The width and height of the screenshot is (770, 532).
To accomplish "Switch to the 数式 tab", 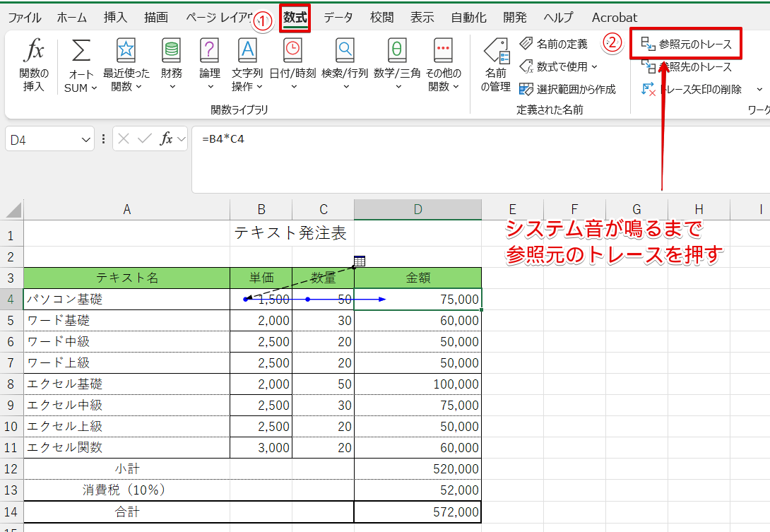I will 295,18.
